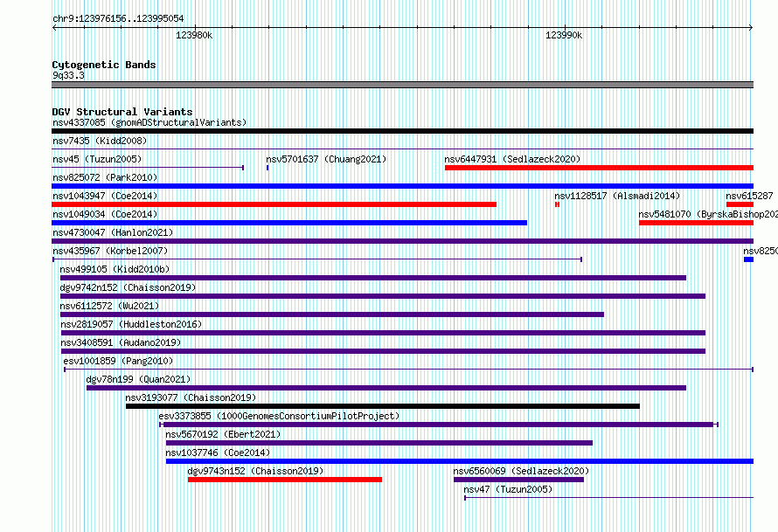Select nsv3193077 (Chaisson2019) black bar
778x532 pixels.
[383, 406]
